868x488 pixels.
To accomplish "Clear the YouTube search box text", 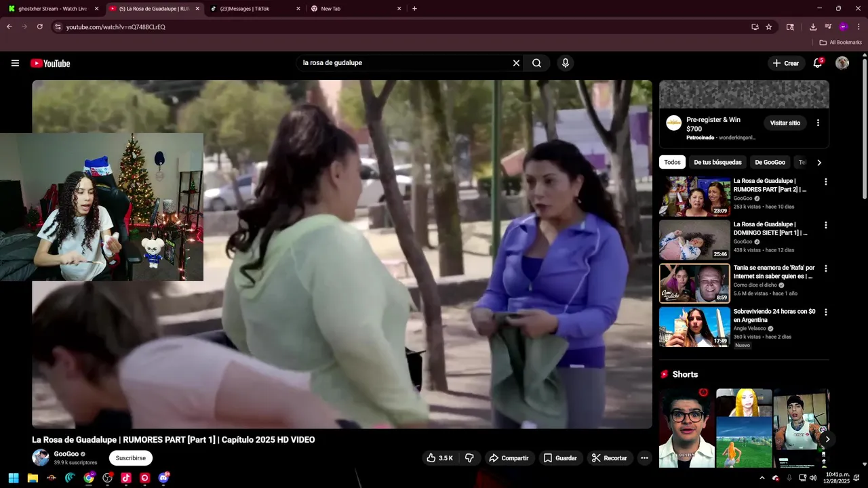I will pos(516,63).
